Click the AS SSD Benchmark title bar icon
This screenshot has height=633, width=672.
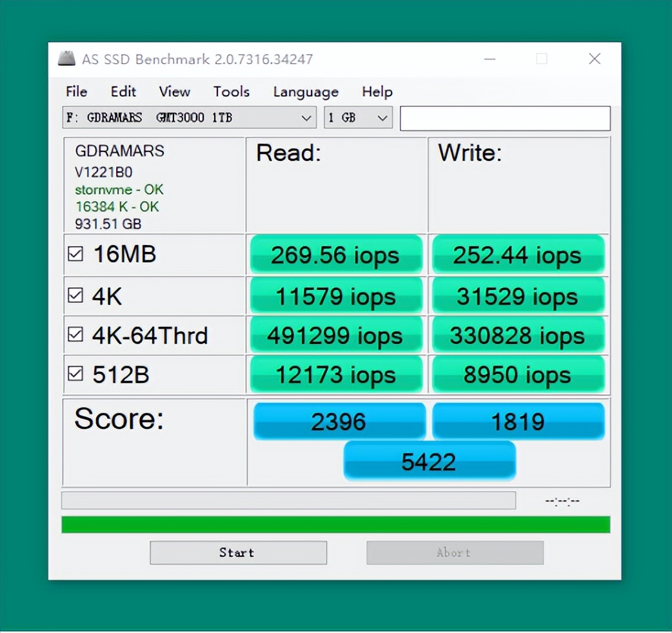pyautogui.click(x=67, y=59)
